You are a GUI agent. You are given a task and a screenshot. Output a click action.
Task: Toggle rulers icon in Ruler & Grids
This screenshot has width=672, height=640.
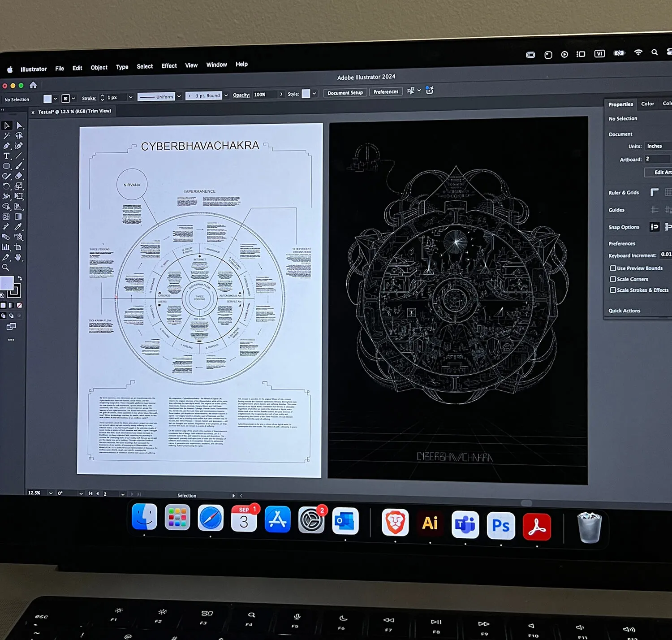pos(655,192)
